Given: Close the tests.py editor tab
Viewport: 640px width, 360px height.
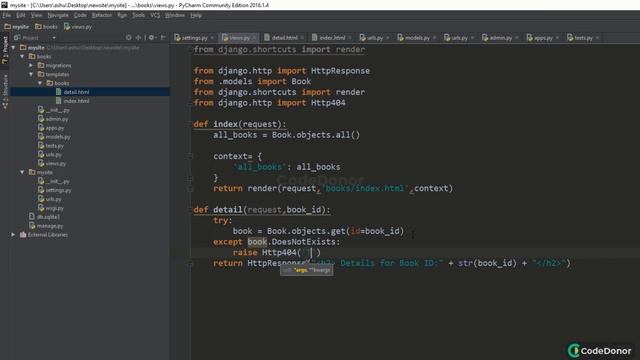Looking at the screenshot, I should 597,38.
